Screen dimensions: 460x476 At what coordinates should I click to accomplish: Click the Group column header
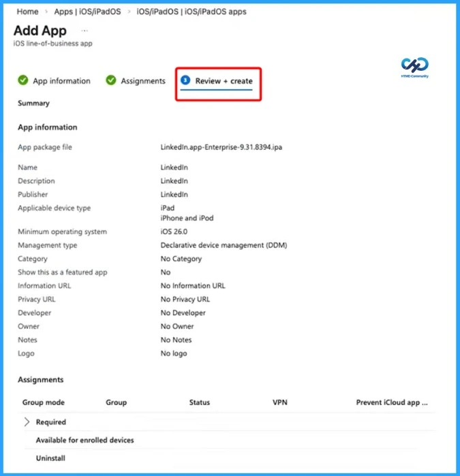click(x=117, y=402)
